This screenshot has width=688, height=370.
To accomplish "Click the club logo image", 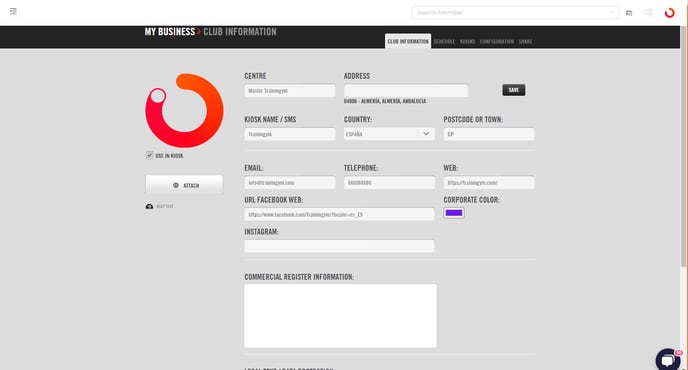I will (184, 110).
